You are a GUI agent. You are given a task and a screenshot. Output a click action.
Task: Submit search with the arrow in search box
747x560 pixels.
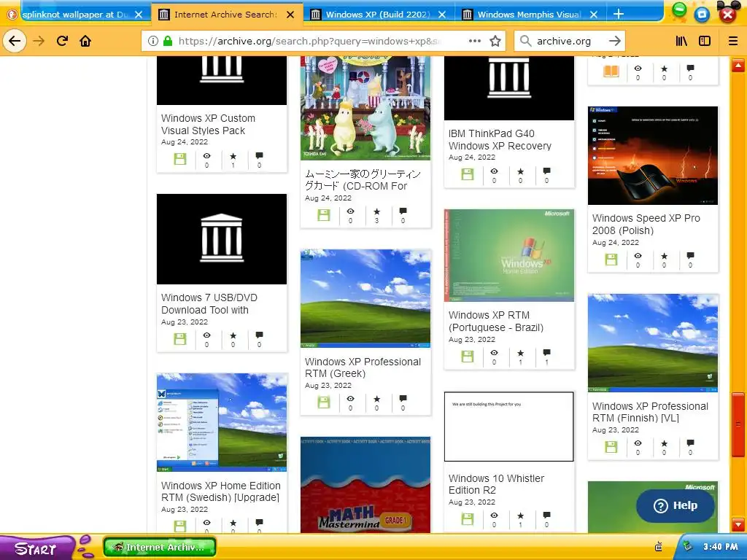point(614,41)
